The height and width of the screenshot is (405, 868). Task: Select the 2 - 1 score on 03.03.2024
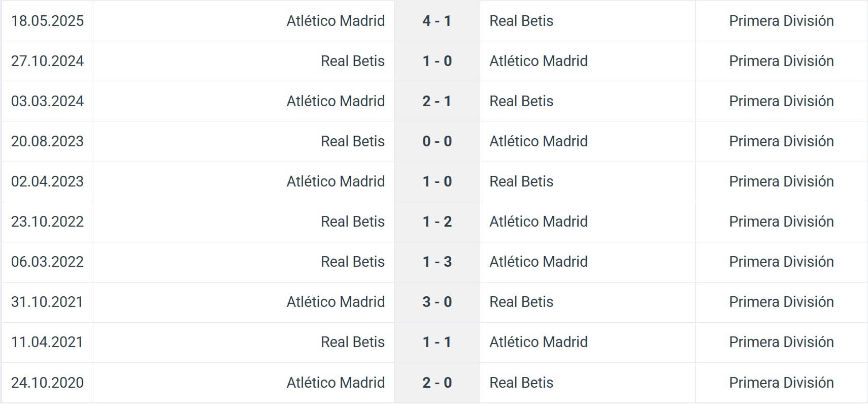[437, 101]
